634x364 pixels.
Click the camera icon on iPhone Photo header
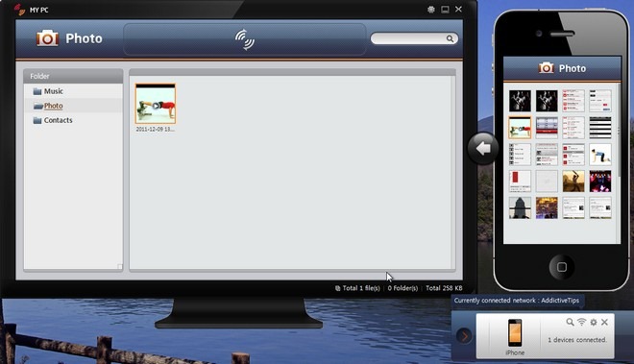click(546, 68)
